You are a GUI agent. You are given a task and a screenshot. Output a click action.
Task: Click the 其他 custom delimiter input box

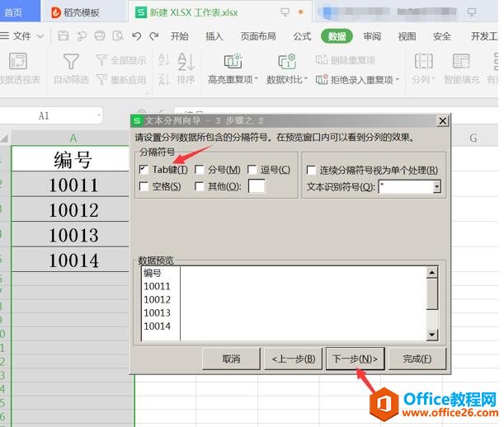coord(257,186)
